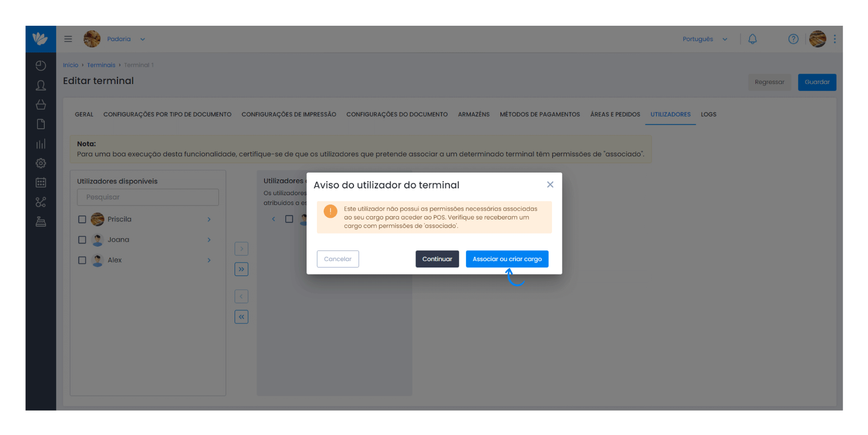Open the hamburger menu icon
Image resolution: width=868 pixels, height=435 pixels.
(x=68, y=39)
